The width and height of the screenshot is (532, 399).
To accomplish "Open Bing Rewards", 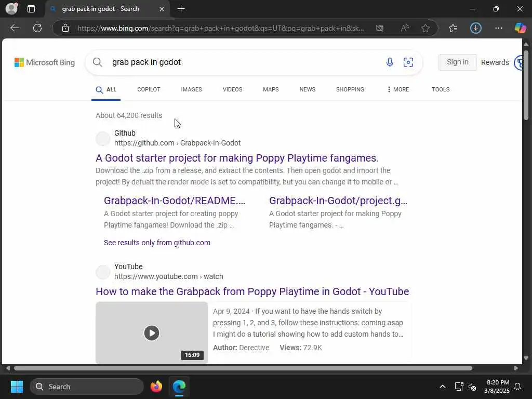I will [495, 62].
